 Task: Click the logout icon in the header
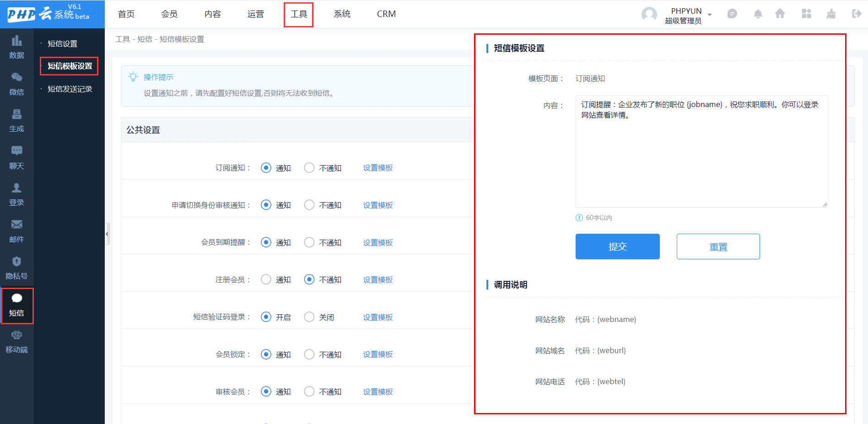[x=857, y=14]
